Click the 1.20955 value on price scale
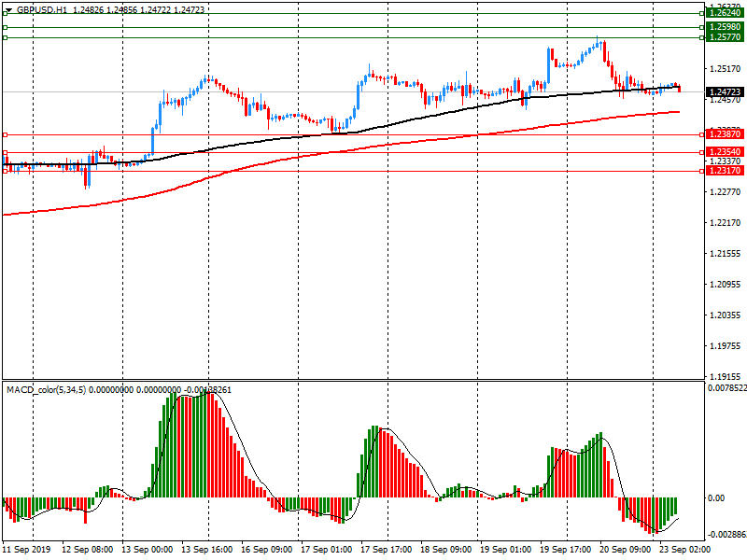Viewport: 747px width, 560px height. 726,285
